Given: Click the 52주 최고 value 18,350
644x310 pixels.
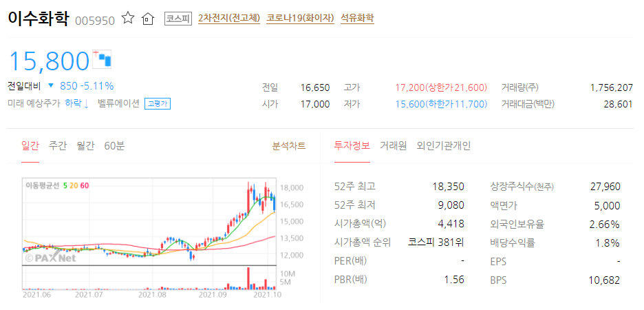Looking at the screenshot, I should (x=448, y=187).
